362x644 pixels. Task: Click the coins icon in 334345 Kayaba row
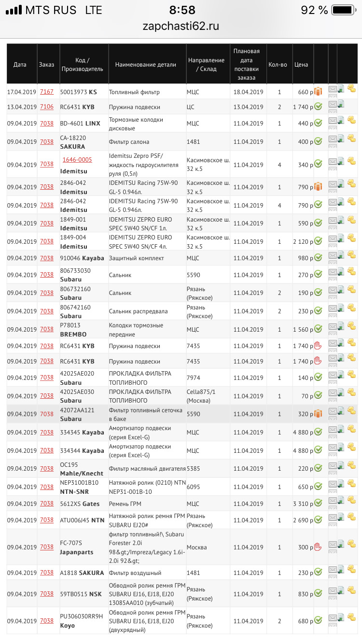point(351,429)
